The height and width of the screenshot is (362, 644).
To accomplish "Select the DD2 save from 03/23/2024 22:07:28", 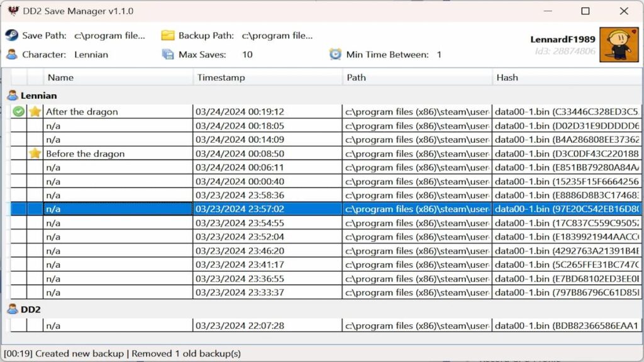I will click(x=240, y=326).
